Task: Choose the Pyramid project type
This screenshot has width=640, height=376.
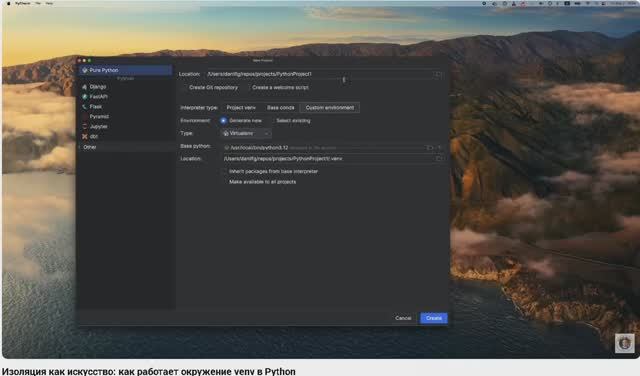Action: point(99,117)
